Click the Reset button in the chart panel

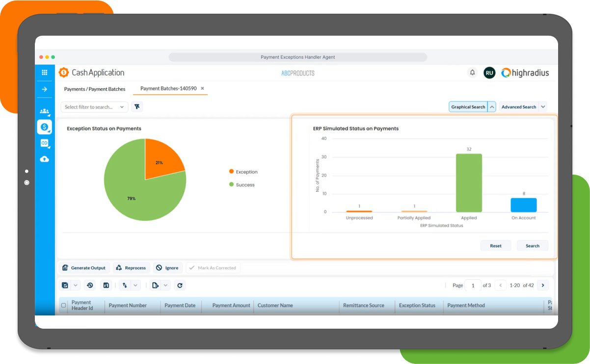tap(496, 245)
